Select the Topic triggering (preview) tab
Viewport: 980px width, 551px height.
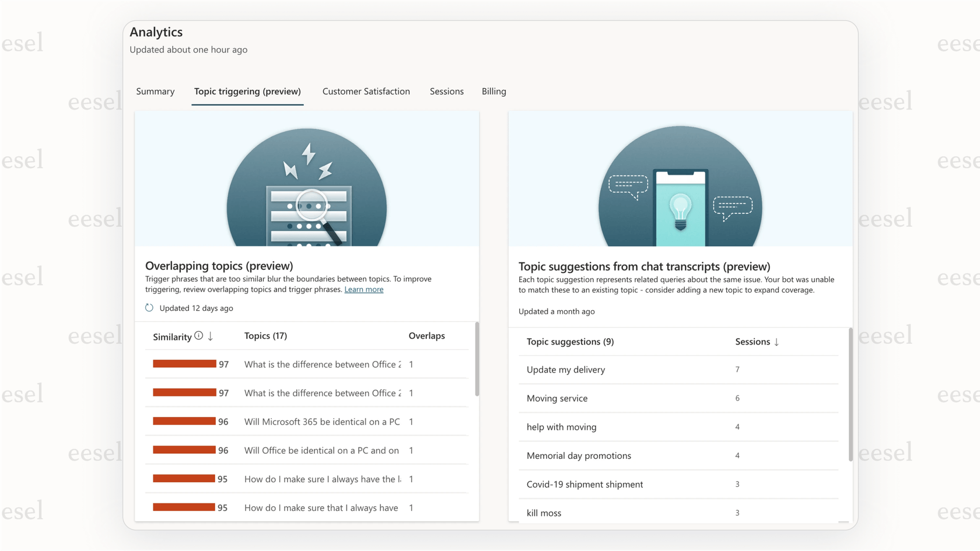pos(247,91)
